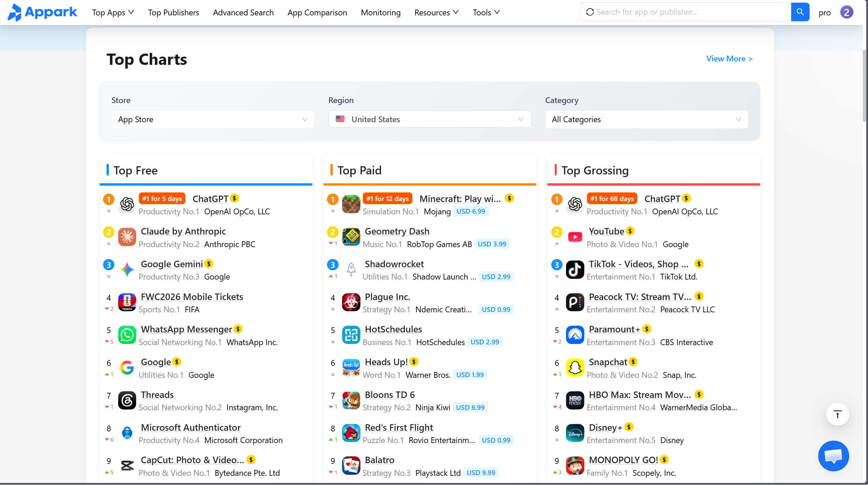
Task: Click the Scopely, Inc. publisher name
Action: pyautogui.click(x=654, y=473)
